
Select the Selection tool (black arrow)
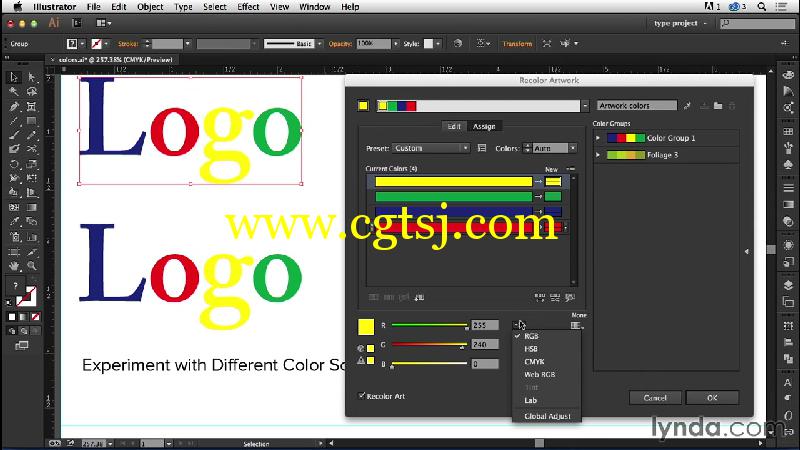coord(14,77)
